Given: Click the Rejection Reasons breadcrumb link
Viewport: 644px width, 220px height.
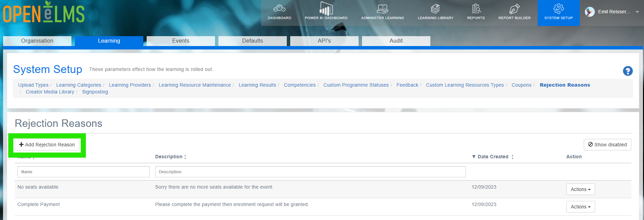Looking at the screenshot, I should tap(565, 85).
